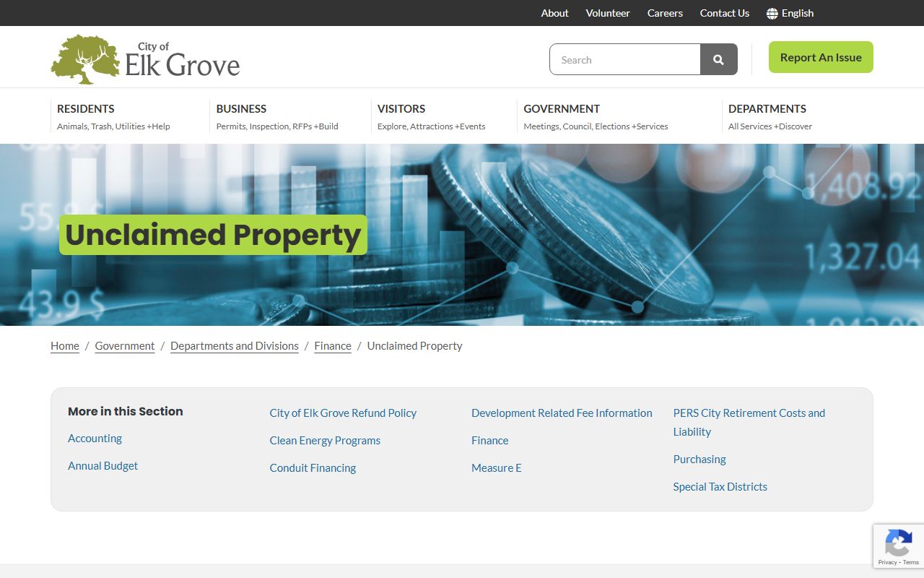Open the Careers link

coord(665,13)
